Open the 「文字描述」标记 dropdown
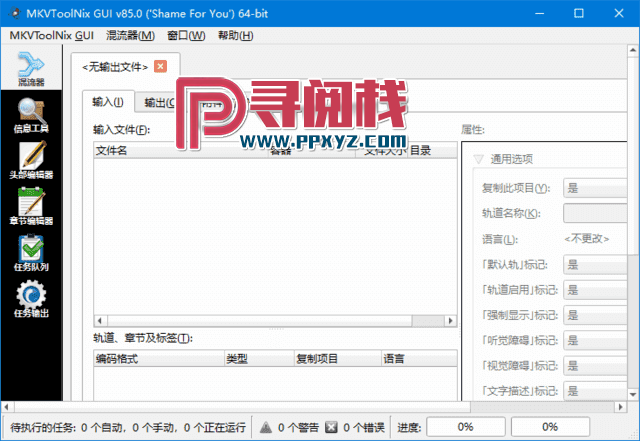 click(595, 391)
